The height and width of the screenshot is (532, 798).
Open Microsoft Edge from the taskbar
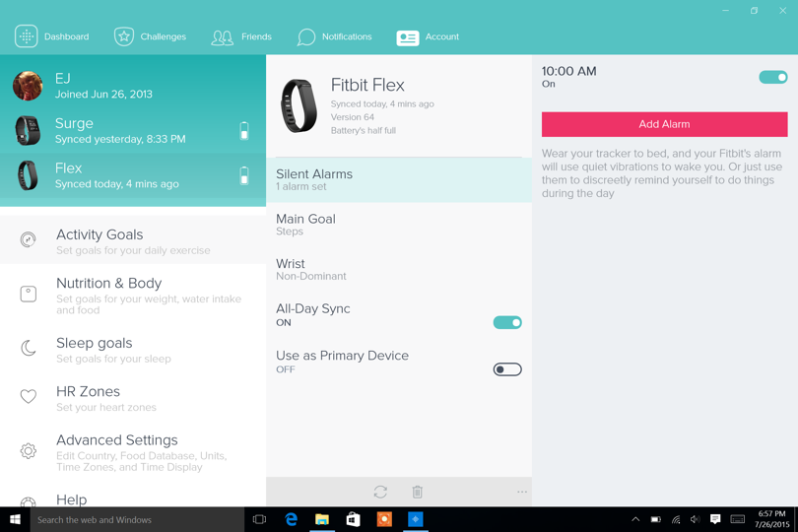pyautogui.click(x=291, y=519)
